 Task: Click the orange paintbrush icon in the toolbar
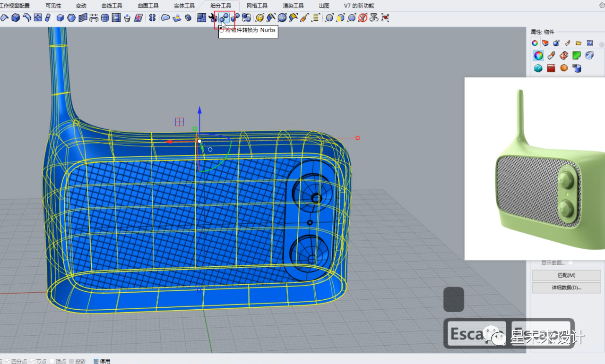(x=304, y=18)
